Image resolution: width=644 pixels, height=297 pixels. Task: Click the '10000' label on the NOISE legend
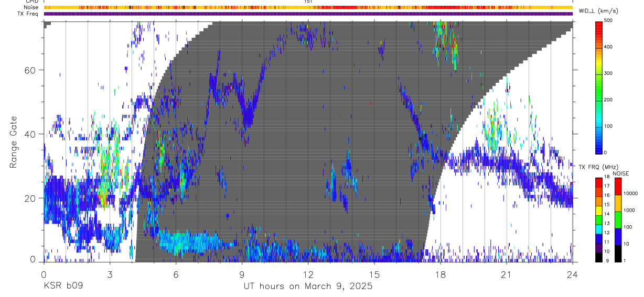pos(631,193)
